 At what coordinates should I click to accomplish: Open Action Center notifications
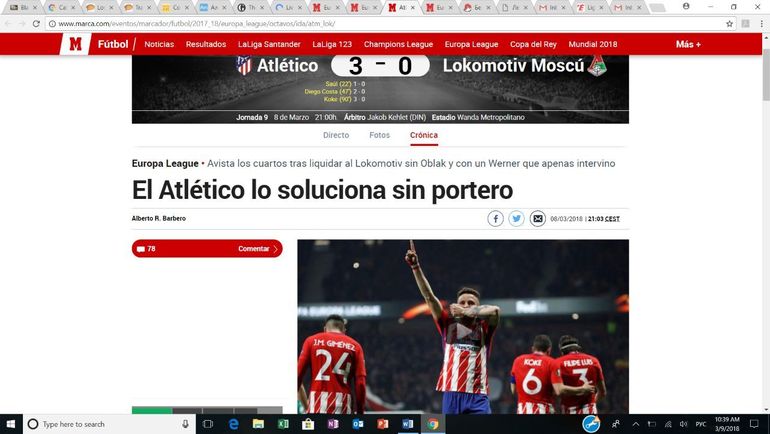pos(754,424)
